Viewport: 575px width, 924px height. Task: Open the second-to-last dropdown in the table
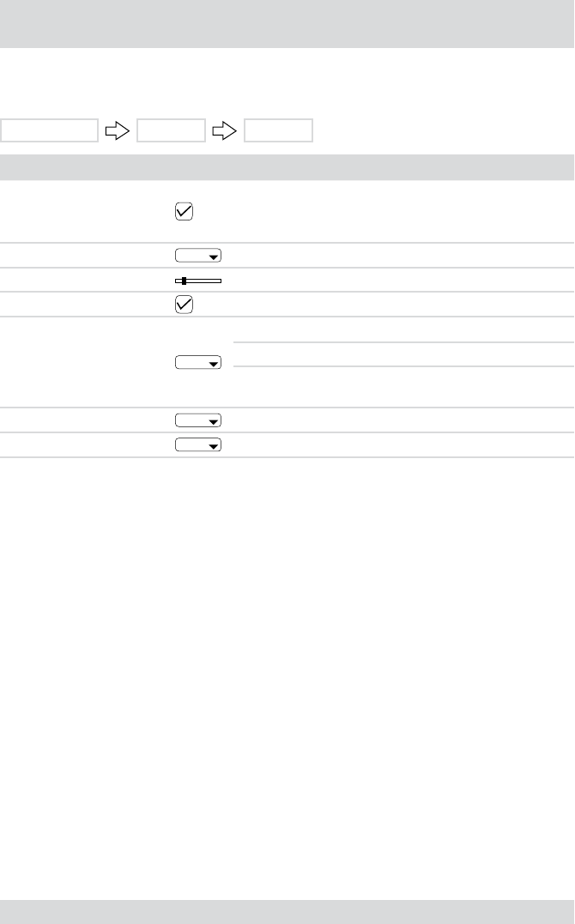coord(197,420)
